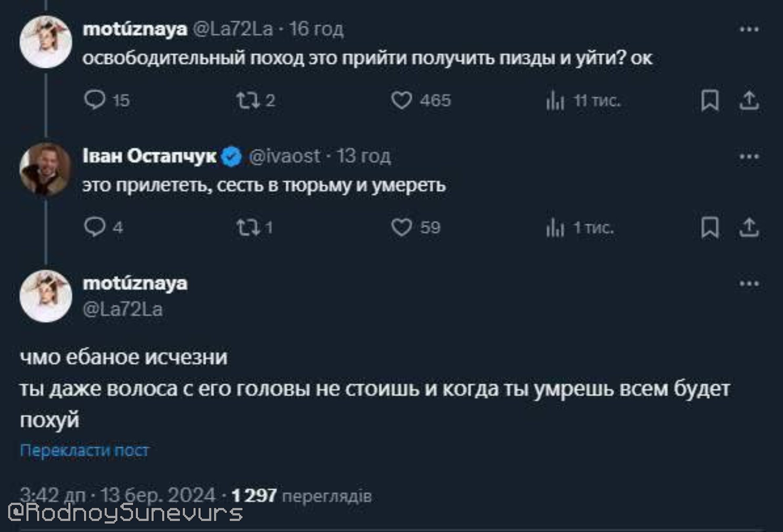Viewport: 783px width, 532px height.
Task: Bookmark Іван Остапчук's tweet
Action: [x=710, y=228]
